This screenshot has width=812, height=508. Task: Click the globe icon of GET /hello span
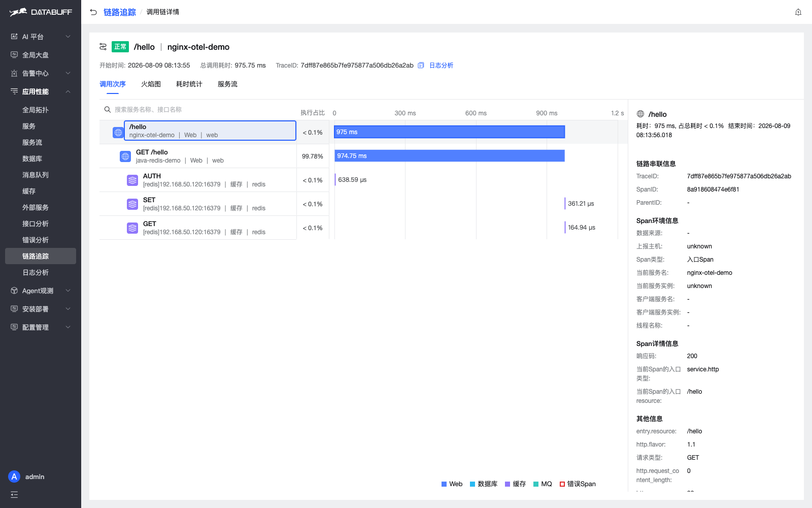tap(125, 156)
